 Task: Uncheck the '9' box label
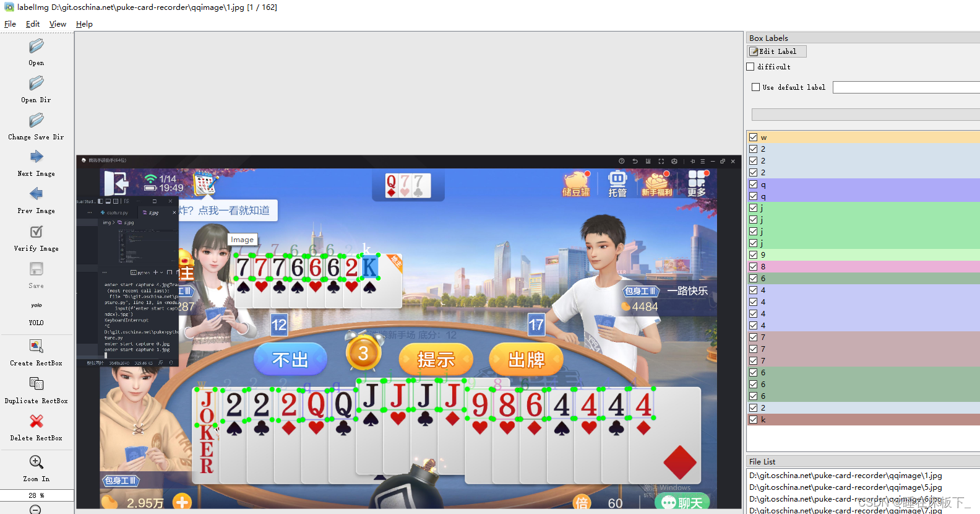tap(753, 255)
